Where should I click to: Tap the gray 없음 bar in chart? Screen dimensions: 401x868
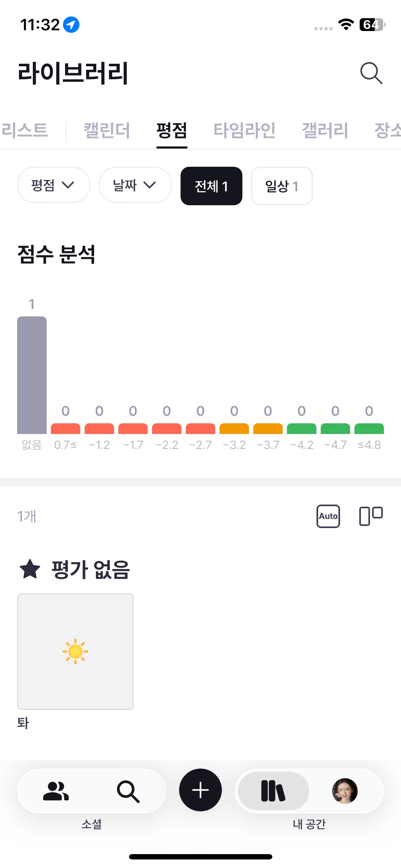tap(32, 375)
